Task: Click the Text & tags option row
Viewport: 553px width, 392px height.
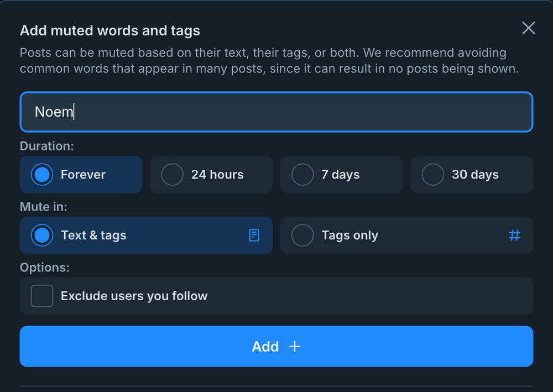Action: 146,235
